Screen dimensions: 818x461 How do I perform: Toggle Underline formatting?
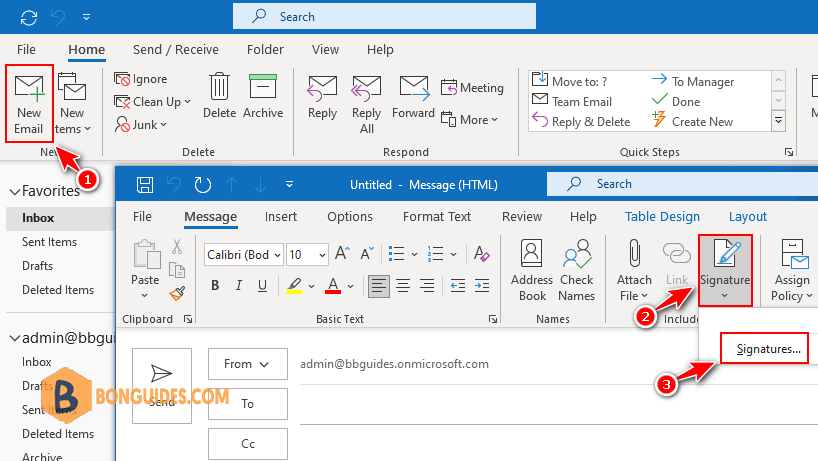[262, 285]
